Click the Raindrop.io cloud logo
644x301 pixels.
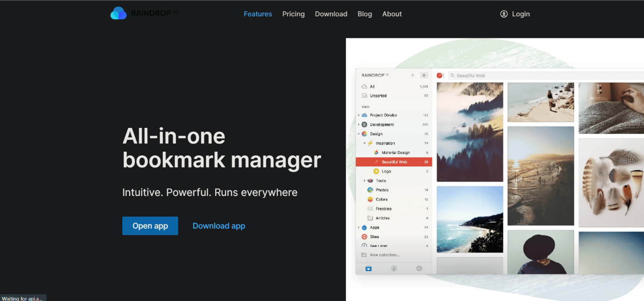pyautogui.click(x=119, y=14)
